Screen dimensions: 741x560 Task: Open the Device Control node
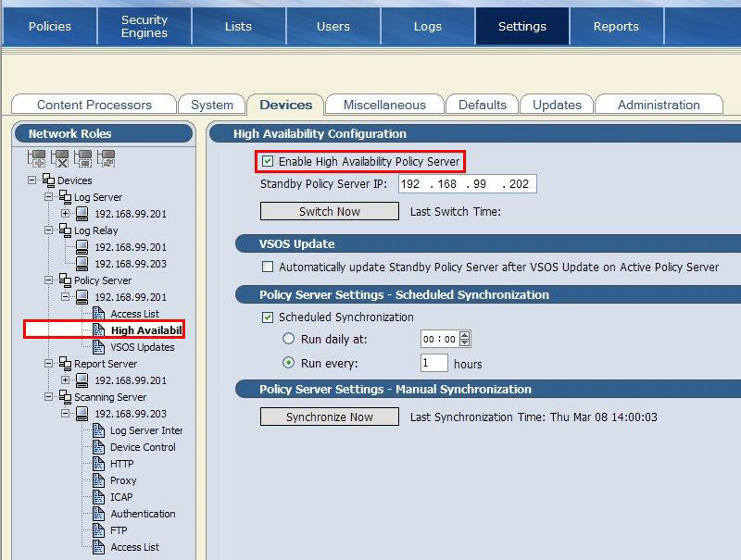pyautogui.click(x=143, y=447)
